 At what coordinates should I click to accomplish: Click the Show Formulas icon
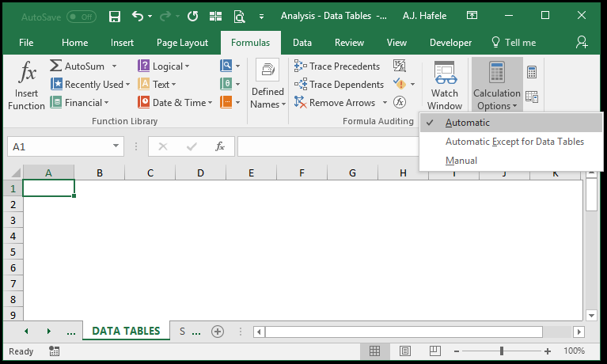pos(400,66)
